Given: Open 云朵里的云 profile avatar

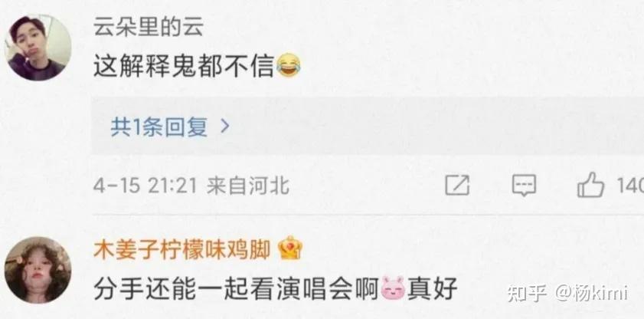Looking at the screenshot, I should pos(38,48).
